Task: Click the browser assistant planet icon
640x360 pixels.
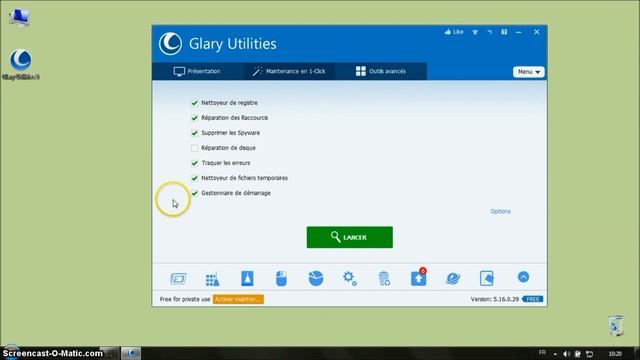Action: pyautogui.click(x=453, y=278)
